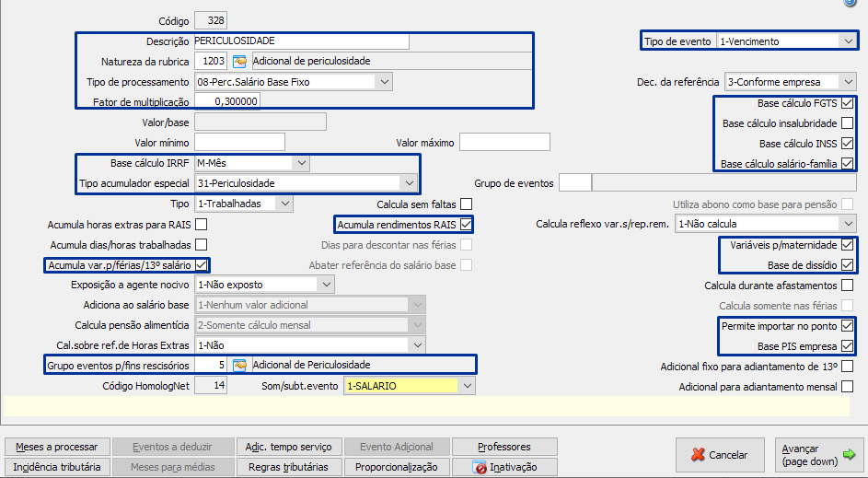The height and width of the screenshot is (478, 868).
Task: Open Regras tributárias button
Action: point(288,467)
